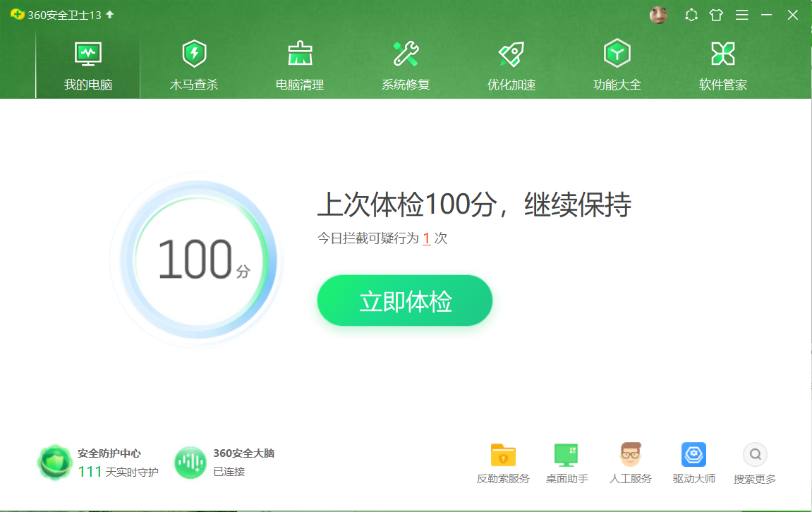This screenshot has width=812, height=512.
Task: Click the plugin puzzle icon in title bar
Action: coord(691,15)
